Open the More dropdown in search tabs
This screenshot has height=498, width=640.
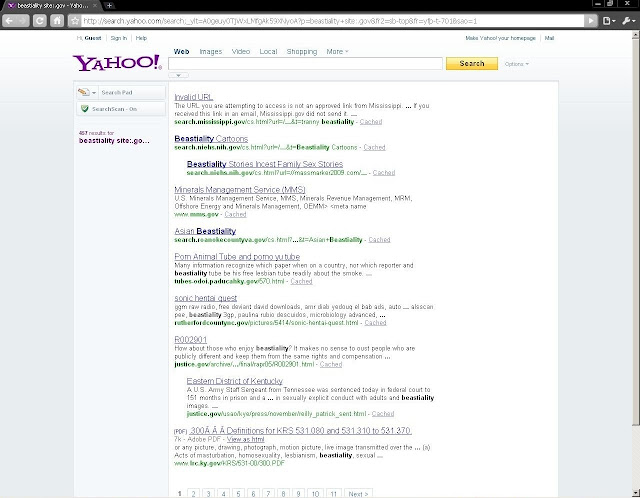(x=337, y=51)
